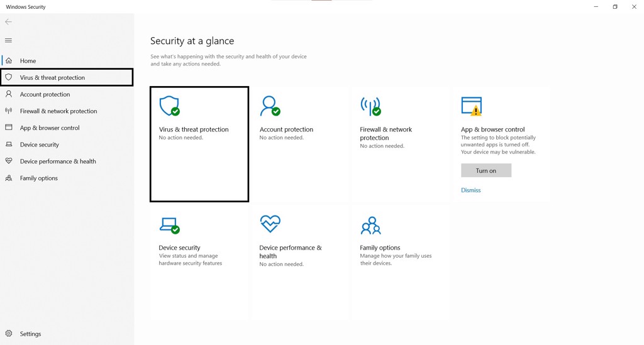Click the large person icon on Account protection card
This screenshot has width=644, height=345.
270,106
